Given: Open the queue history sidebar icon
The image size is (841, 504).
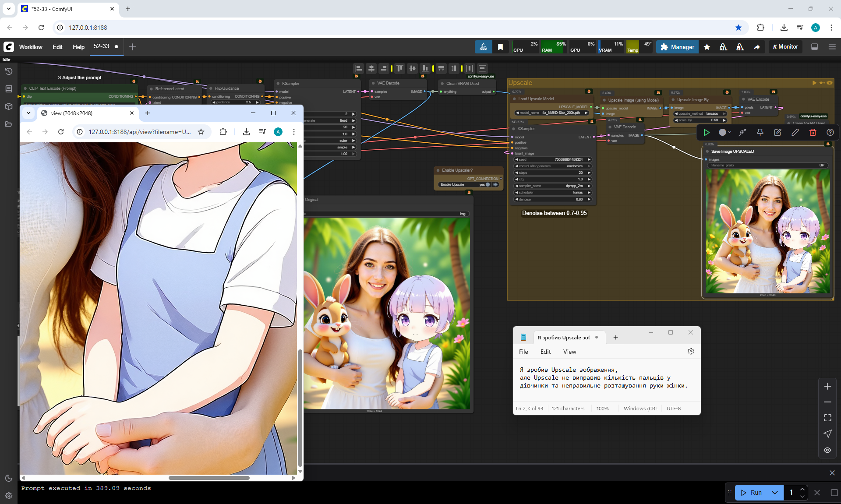Looking at the screenshot, I should [x=8, y=71].
